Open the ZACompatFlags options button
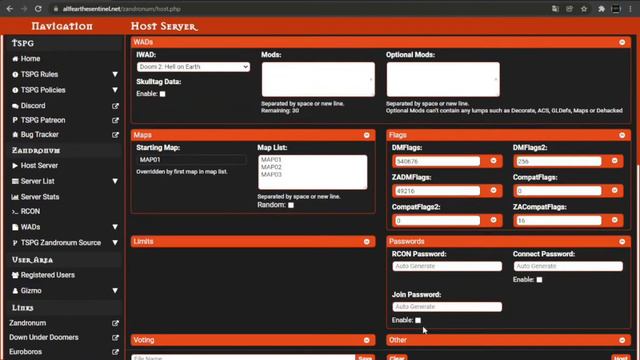Screen dimensions: 640x360 (x=614, y=220)
